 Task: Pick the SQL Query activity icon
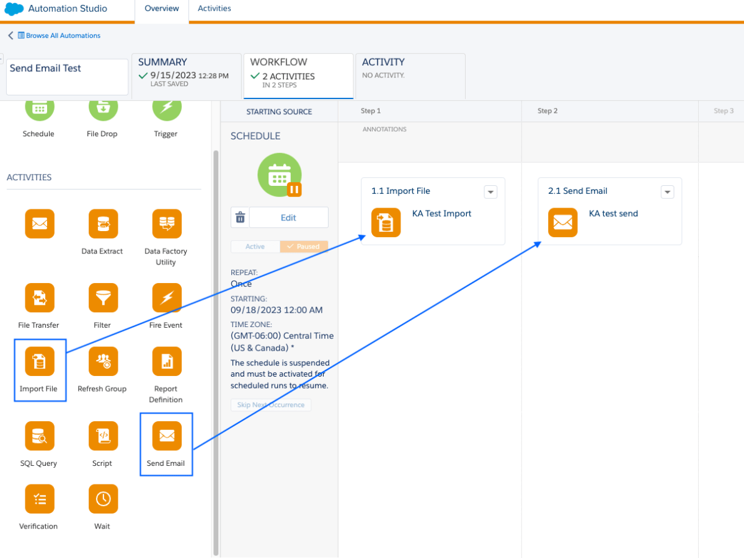click(x=40, y=435)
